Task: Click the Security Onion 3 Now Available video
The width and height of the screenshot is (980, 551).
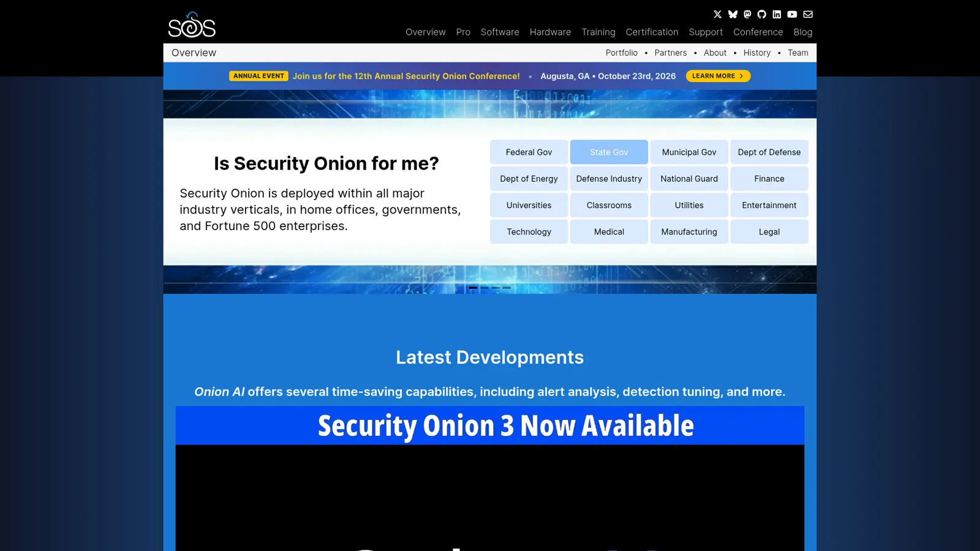Action: tap(490, 479)
